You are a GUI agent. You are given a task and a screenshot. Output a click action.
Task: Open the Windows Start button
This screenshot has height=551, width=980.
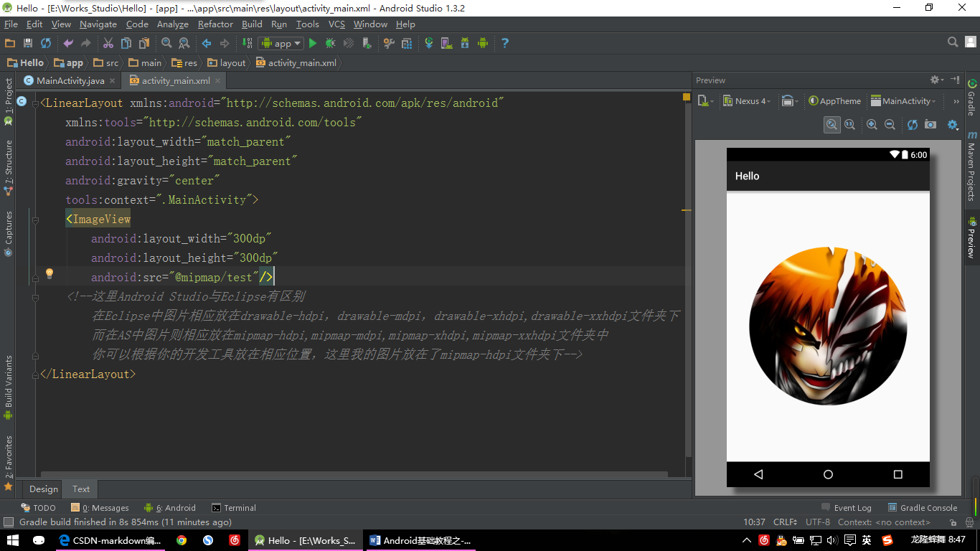point(12,540)
